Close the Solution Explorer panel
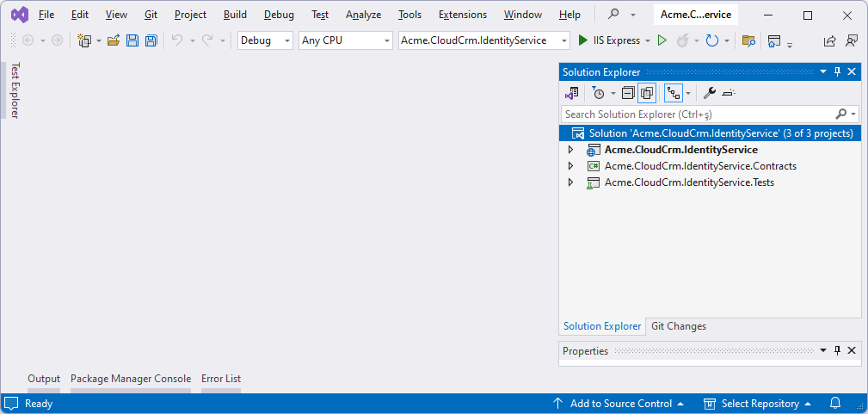The width and height of the screenshot is (868, 414). click(852, 71)
